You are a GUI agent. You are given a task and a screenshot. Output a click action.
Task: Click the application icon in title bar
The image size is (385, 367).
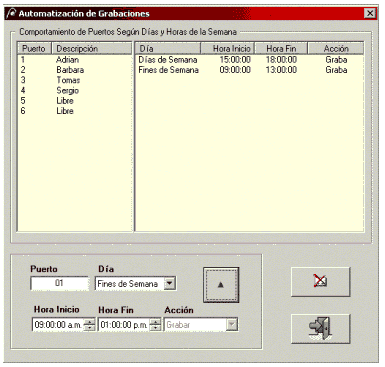[12, 13]
